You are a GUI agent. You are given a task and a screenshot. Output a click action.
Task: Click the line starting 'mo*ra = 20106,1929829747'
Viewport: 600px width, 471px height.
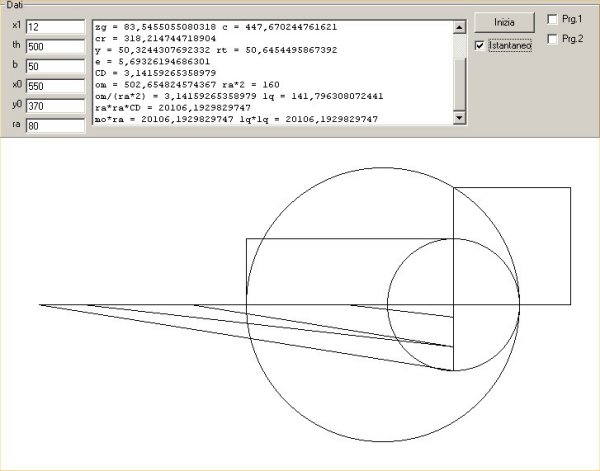(x=236, y=119)
